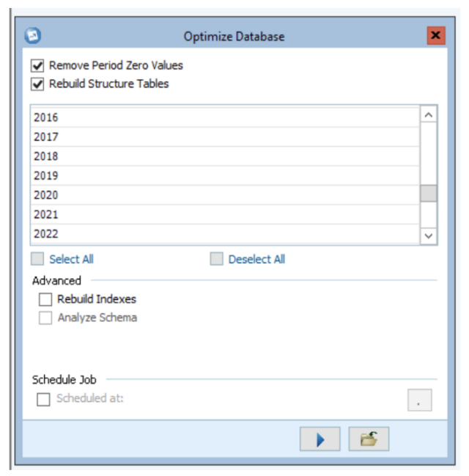The height and width of the screenshot is (476, 469).
Task: Click the year list scroll down arrow
Action: coord(429,236)
